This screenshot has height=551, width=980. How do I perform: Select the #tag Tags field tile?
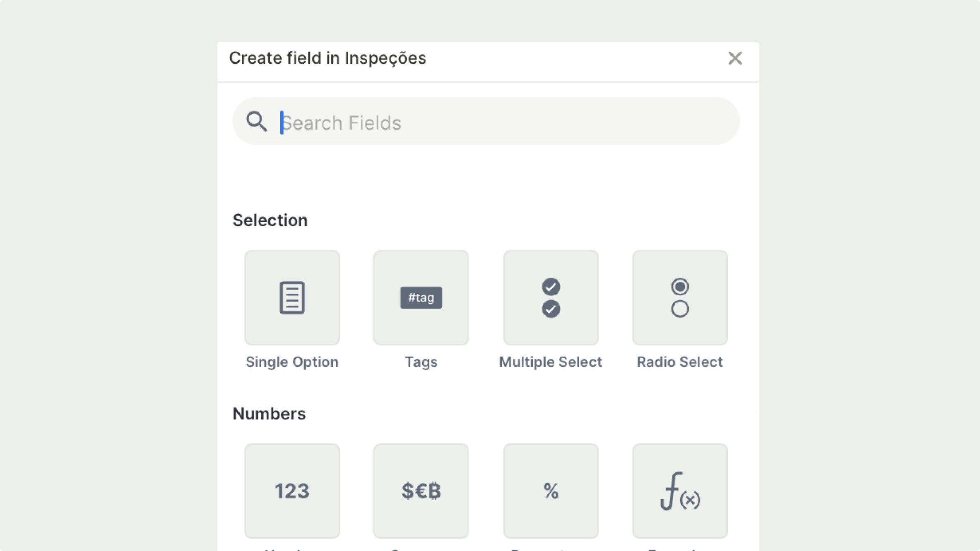click(421, 297)
